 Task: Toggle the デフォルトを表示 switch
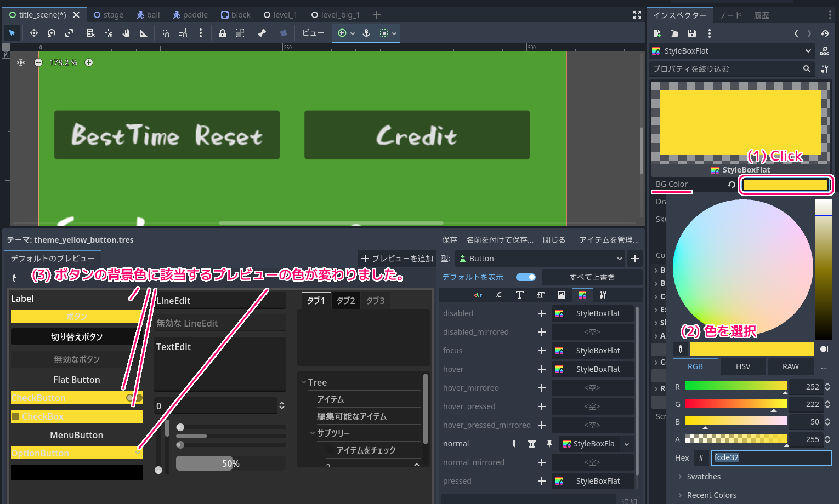[526, 277]
